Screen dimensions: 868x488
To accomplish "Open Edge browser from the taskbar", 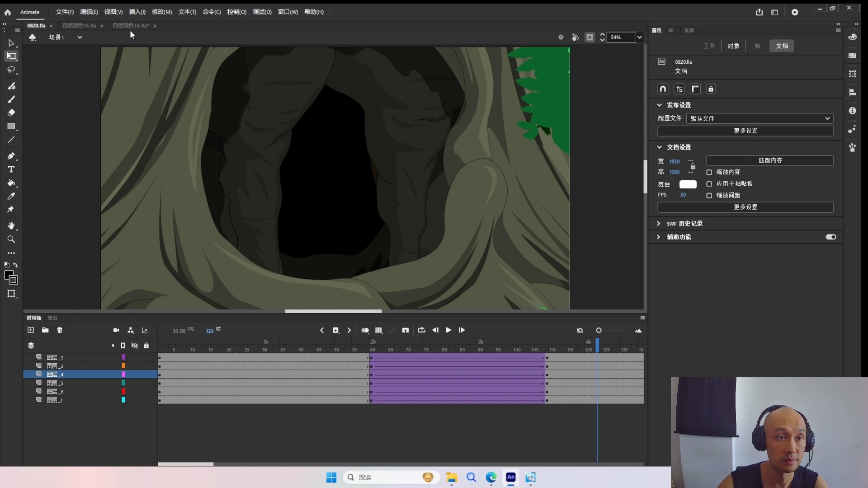I will pos(491,477).
